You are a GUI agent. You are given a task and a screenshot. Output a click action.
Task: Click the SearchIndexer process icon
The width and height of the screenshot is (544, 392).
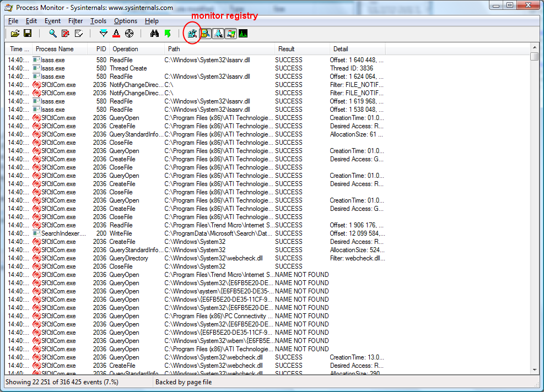click(x=36, y=233)
